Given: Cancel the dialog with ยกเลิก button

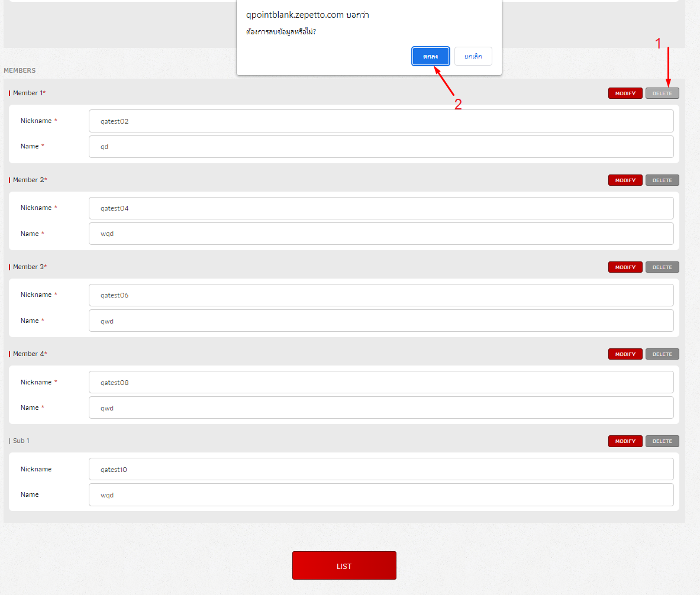Looking at the screenshot, I should coord(473,56).
